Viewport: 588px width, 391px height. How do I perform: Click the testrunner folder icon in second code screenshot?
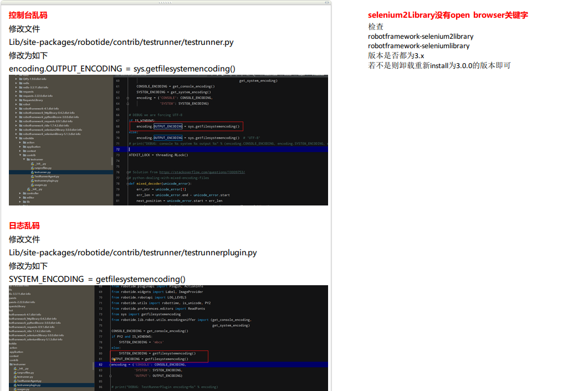tap(11, 364)
